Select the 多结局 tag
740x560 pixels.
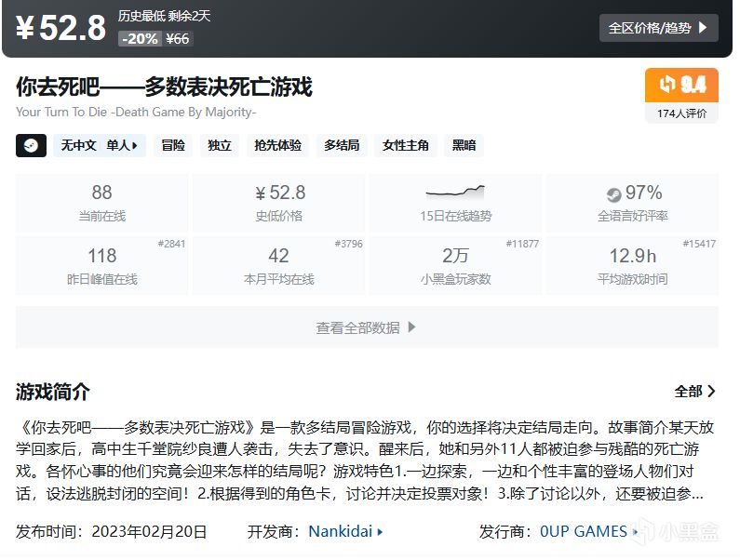pos(342,145)
